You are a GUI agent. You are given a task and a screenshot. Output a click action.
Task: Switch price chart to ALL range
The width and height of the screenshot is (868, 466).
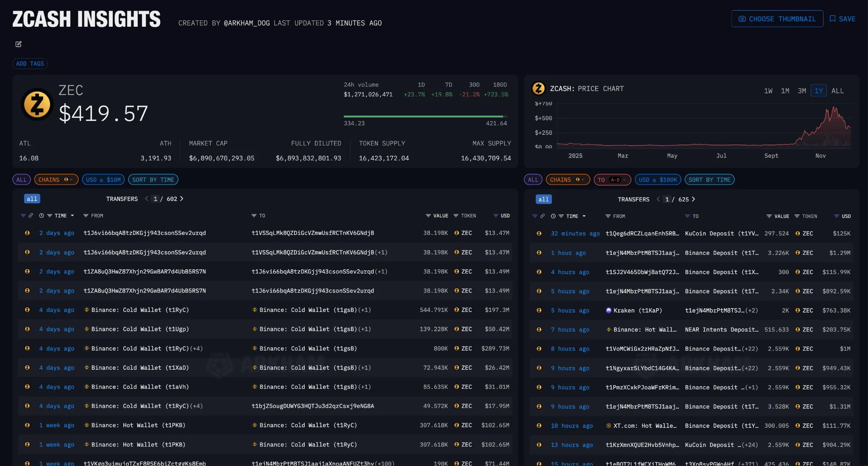pyautogui.click(x=837, y=91)
